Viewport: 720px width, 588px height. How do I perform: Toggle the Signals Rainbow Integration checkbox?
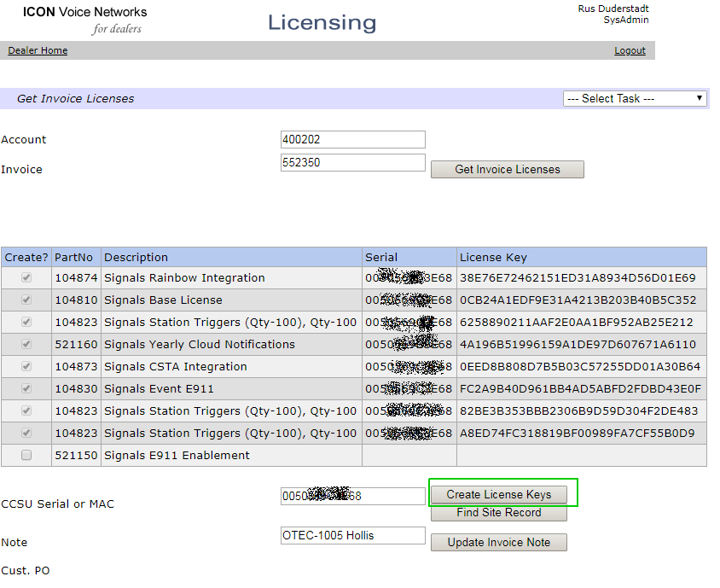pyautogui.click(x=26, y=278)
